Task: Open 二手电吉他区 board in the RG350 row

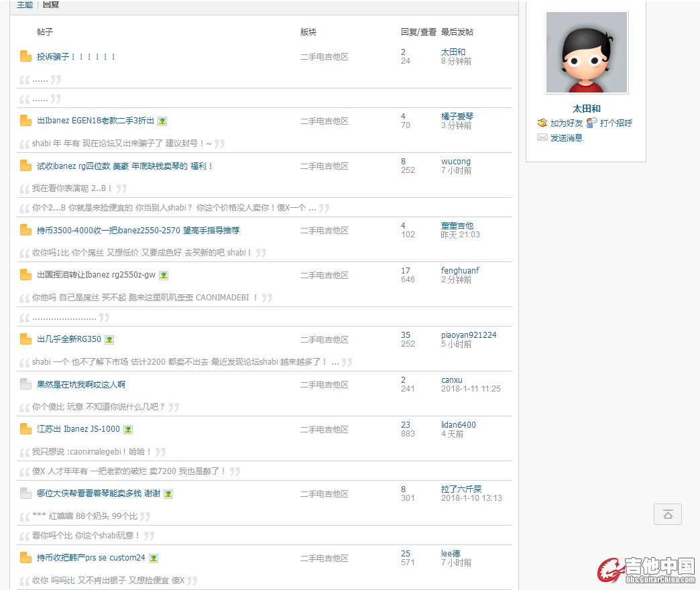Action: point(325,339)
